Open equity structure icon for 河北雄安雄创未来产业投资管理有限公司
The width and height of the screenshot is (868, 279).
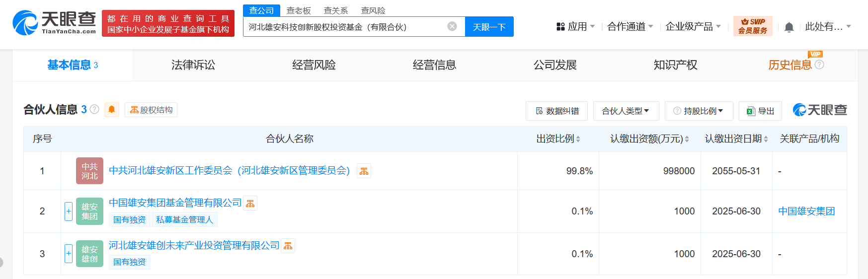pos(288,246)
